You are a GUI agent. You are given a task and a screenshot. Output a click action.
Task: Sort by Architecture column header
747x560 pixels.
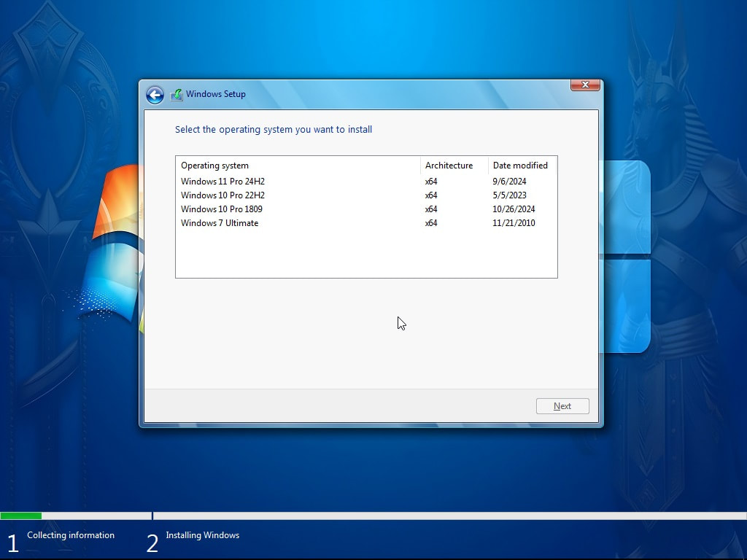[x=454, y=166]
